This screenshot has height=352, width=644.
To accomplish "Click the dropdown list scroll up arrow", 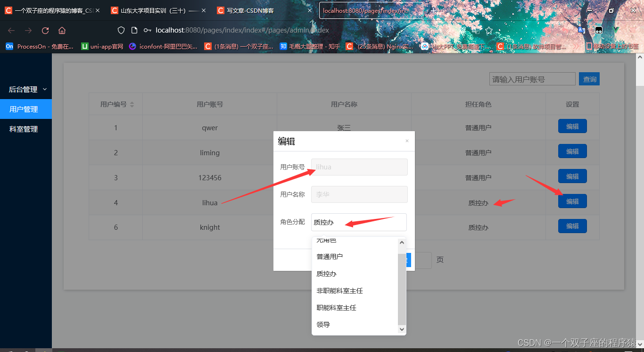I will click(402, 243).
